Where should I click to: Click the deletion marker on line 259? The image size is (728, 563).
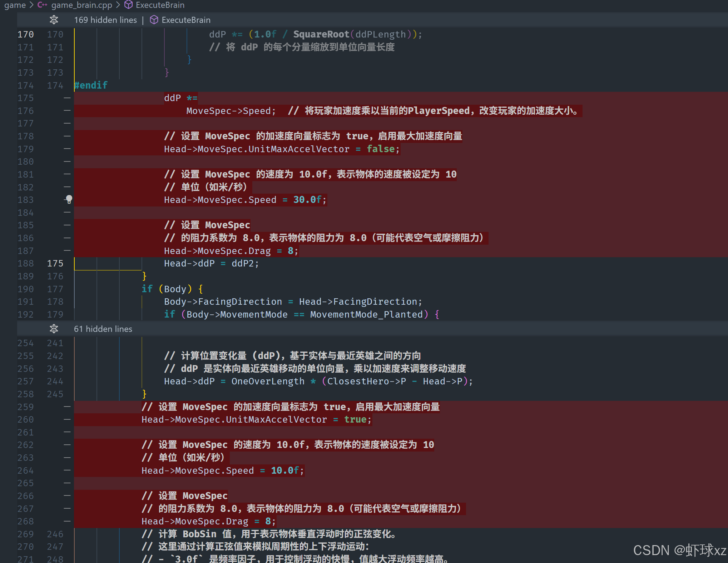pos(67,407)
